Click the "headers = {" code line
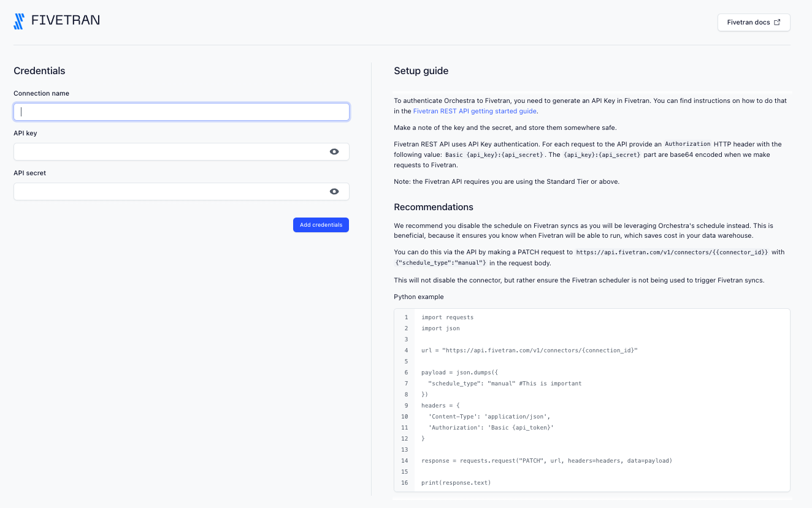Viewport: 812px width, 508px height. click(440, 406)
